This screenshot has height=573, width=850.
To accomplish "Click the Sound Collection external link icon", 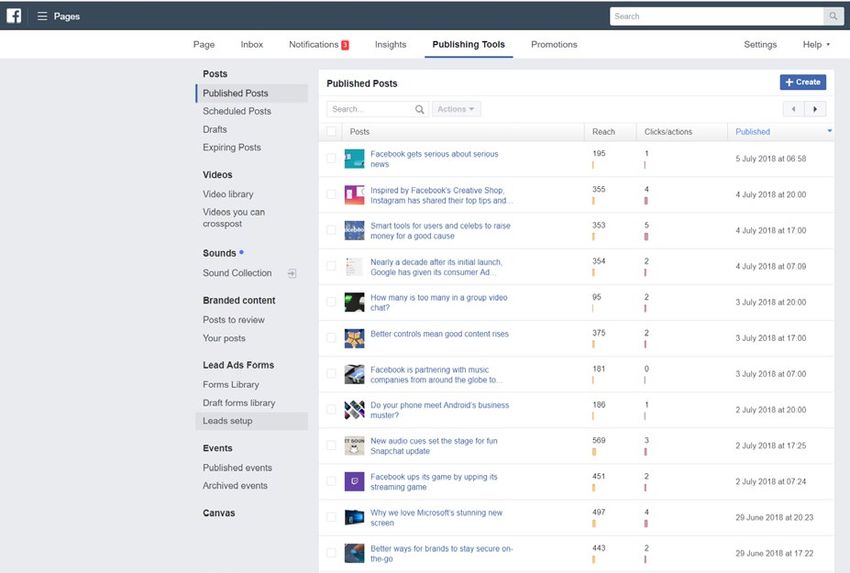I will (x=292, y=273).
